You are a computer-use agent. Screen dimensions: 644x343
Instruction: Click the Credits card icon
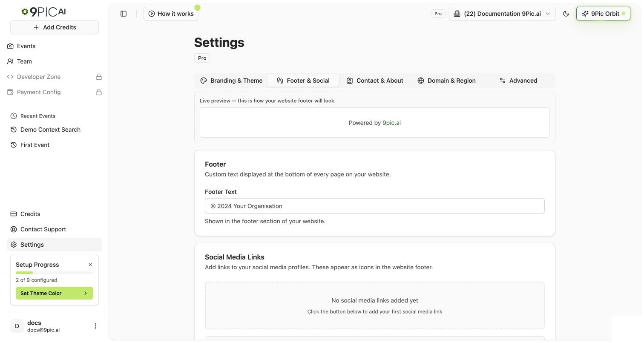tap(14, 214)
